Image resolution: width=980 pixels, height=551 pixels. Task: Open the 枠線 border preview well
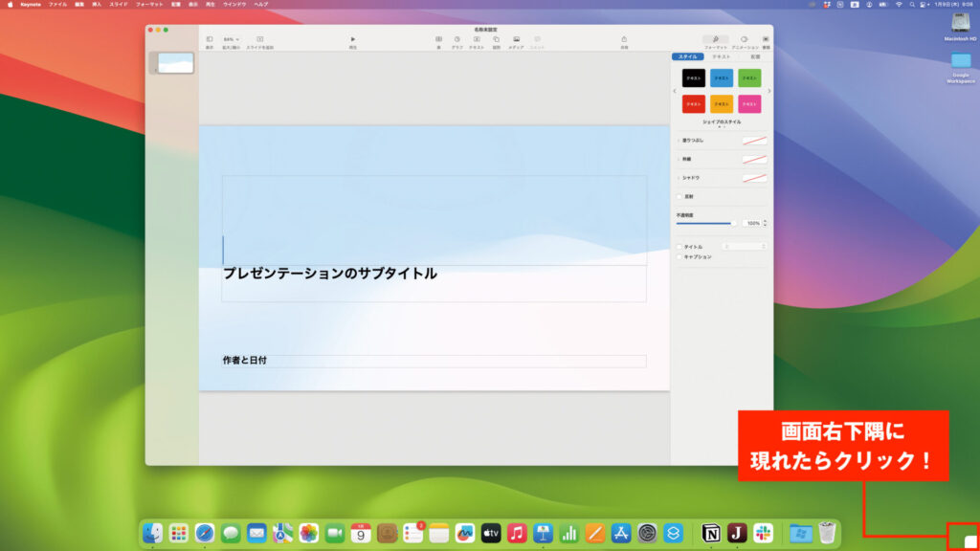(754, 160)
